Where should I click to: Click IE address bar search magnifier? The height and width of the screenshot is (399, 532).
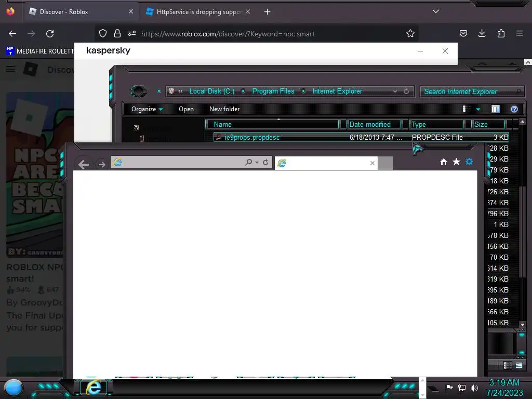pos(249,163)
